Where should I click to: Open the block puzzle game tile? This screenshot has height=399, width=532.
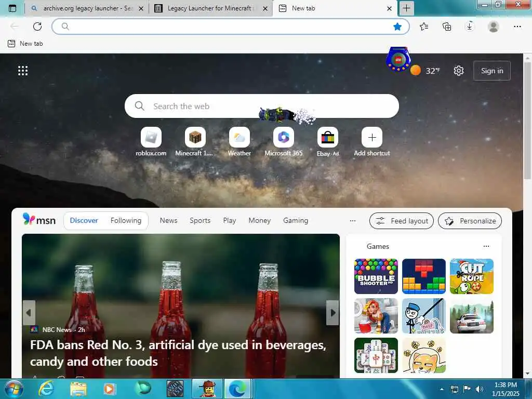(424, 276)
